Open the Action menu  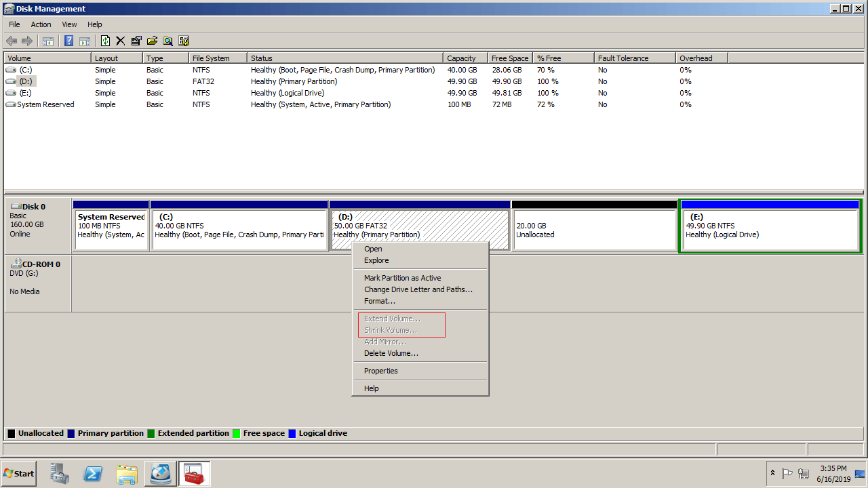[41, 24]
